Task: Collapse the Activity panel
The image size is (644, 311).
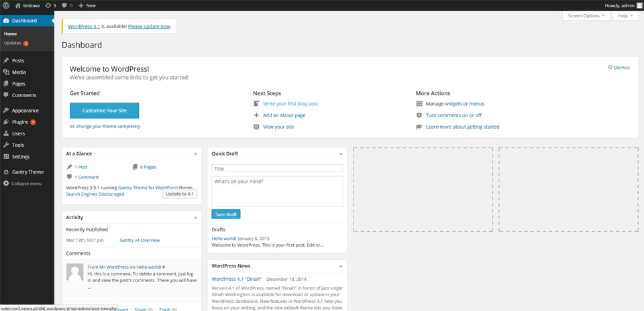Action: point(195,217)
